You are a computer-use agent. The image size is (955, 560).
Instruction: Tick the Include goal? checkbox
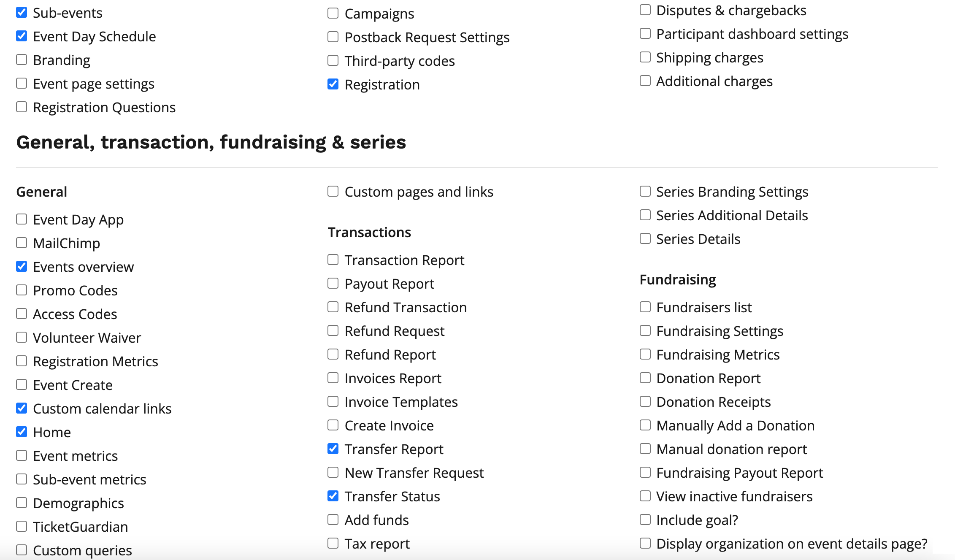point(645,520)
